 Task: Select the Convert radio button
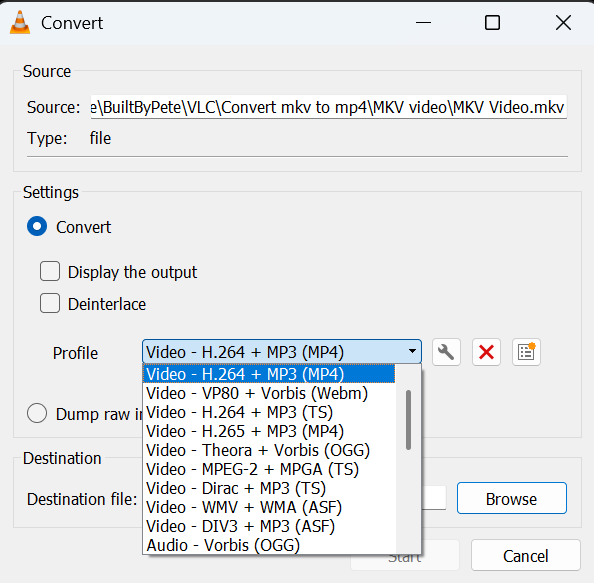tap(37, 227)
